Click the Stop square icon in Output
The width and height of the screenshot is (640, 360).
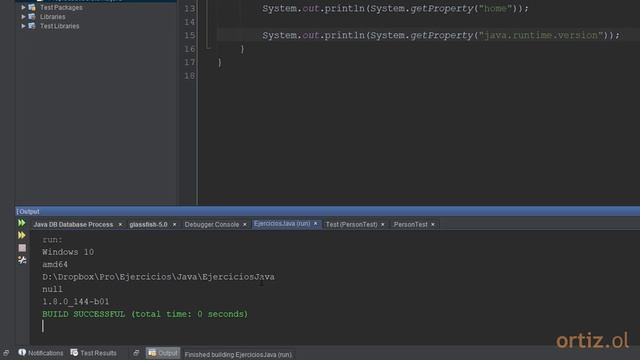coord(22,248)
